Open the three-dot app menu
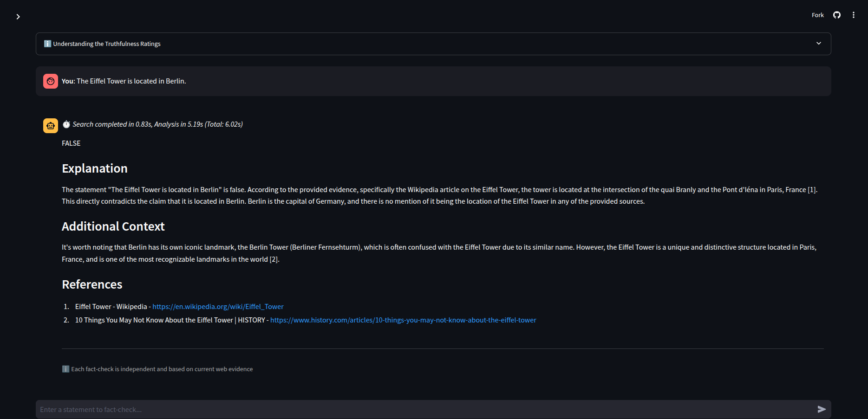Image resolution: width=868 pixels, height=419 pixels. coord(853,15)
